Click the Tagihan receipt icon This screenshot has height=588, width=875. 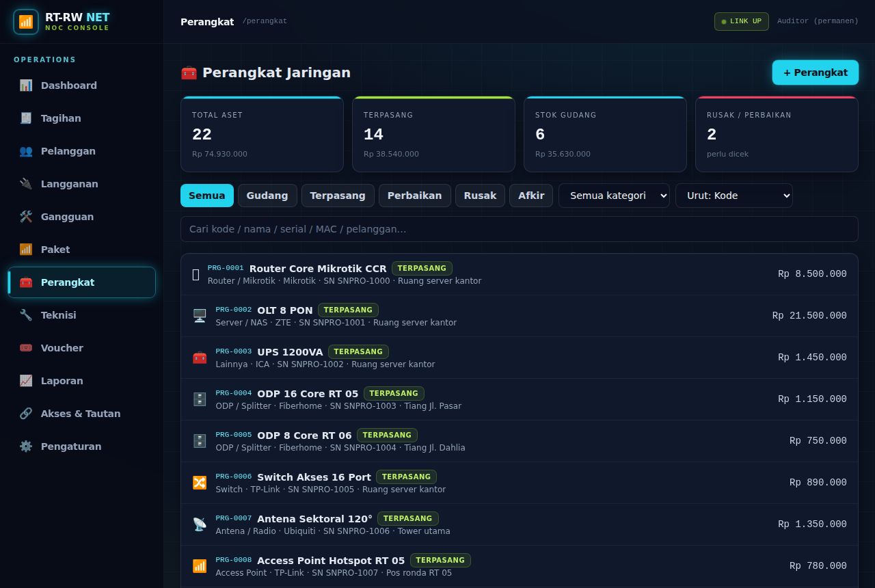coord(26,118)
